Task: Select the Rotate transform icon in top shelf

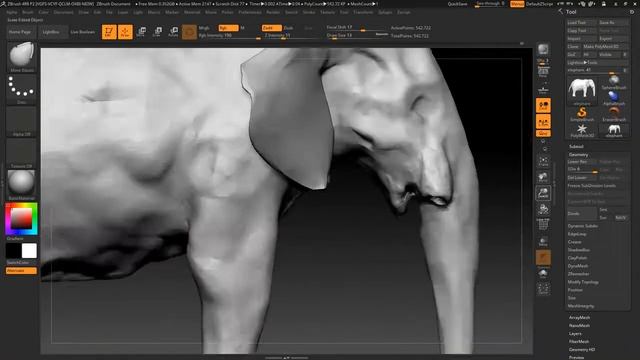Action: coord(173,32)
